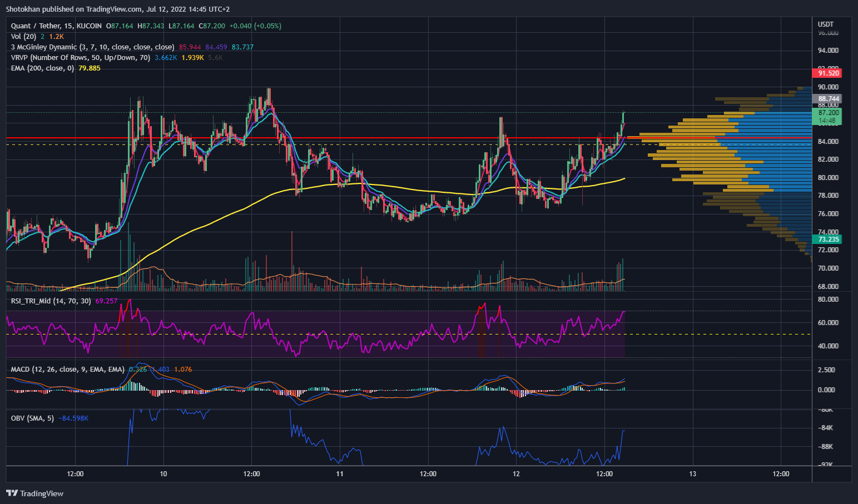Select the 3 McGinley Dynamic indicator legend
This screenshot has height=504, width=858.
(92, 47)
